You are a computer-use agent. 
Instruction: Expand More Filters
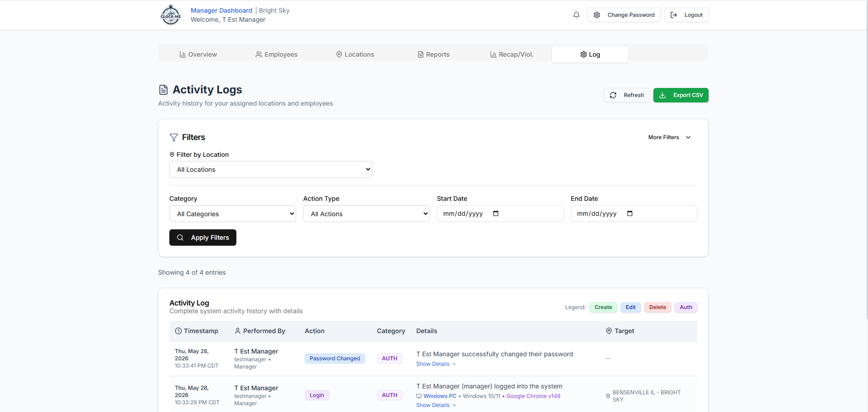pos(669,137)
